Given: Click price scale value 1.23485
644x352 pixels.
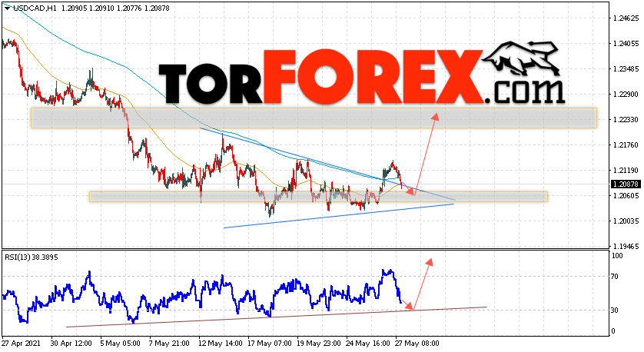Looking at the screenshot, I should (x=626, y=69).
